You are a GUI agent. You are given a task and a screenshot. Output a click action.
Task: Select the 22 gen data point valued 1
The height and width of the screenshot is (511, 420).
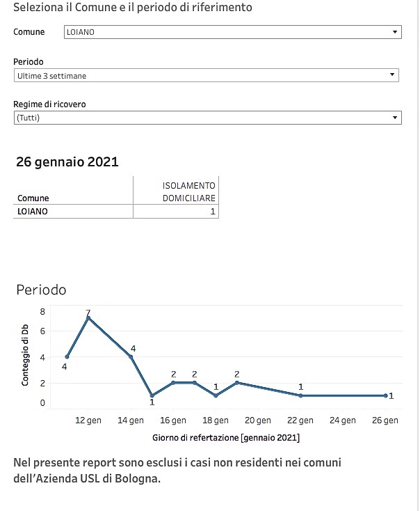(x=300, y=395)
